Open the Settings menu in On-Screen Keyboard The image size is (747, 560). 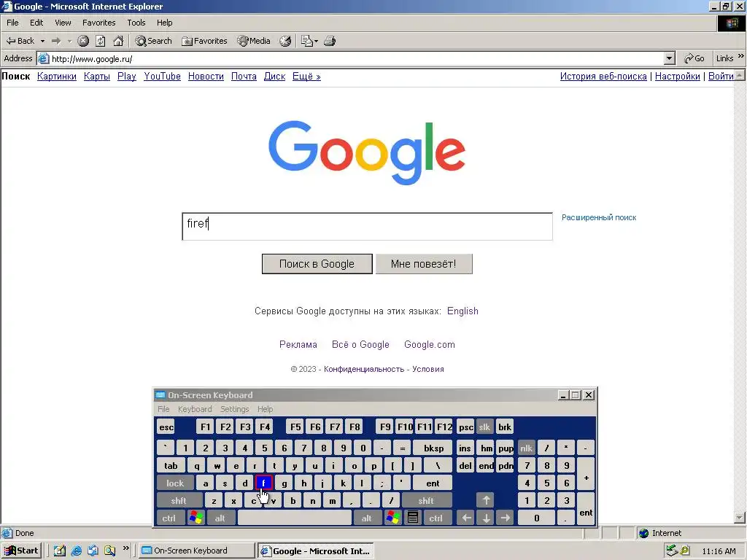tap(234, 409)
